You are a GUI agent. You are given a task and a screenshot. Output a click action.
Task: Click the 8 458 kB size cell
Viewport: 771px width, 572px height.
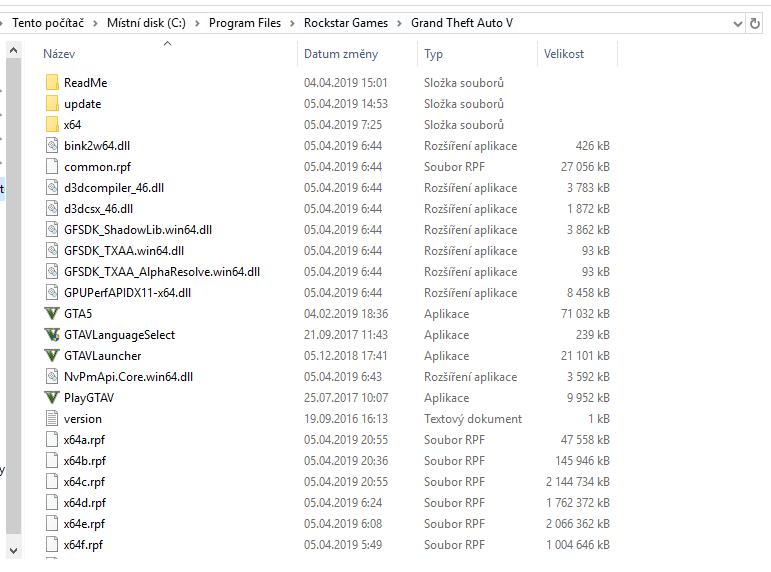[588, 293]
